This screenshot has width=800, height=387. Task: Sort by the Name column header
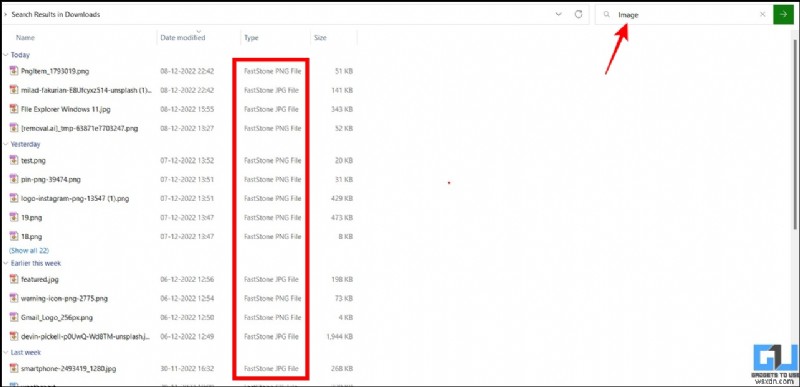26,38
